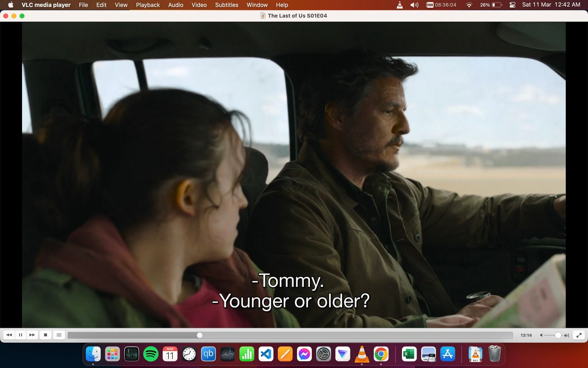This screenshot has width=588, height=368.
Task: Open the View menu
Action: 121,5
